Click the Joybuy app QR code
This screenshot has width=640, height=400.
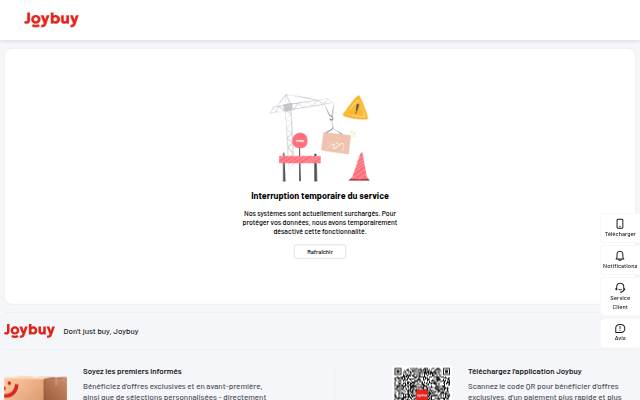(x=422, y=383)
